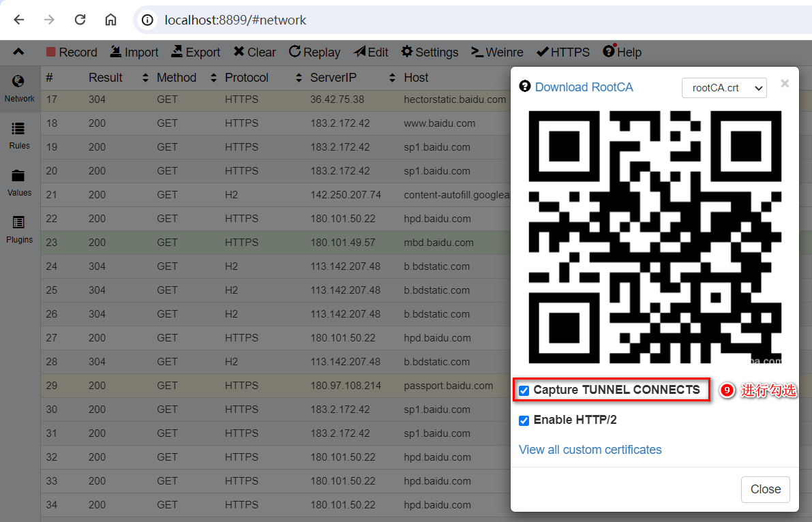Image resolution: width=812 pixels, height=522 pixels.
Task: Sort by the Result column arrows
Action: (145, 78)
